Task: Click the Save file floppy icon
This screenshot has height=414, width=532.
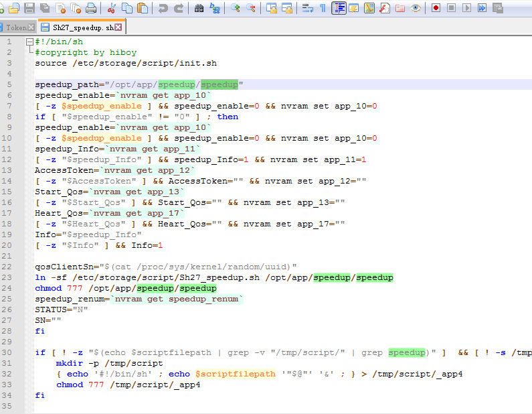Action: click(29, 8)
